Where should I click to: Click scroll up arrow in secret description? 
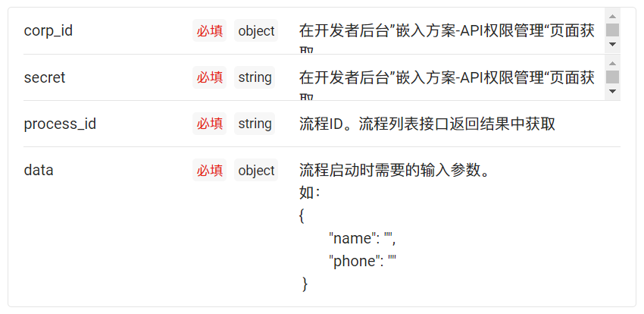tap(612, 63)
